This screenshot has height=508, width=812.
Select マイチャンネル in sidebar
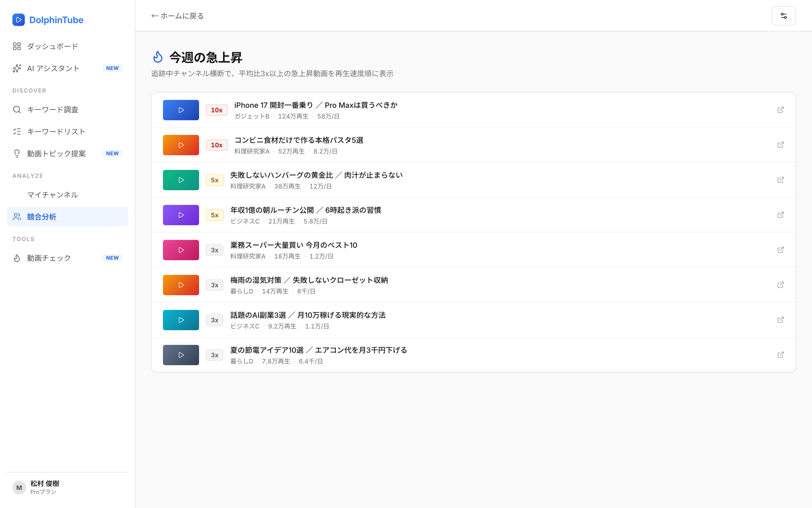coord(67,195)
